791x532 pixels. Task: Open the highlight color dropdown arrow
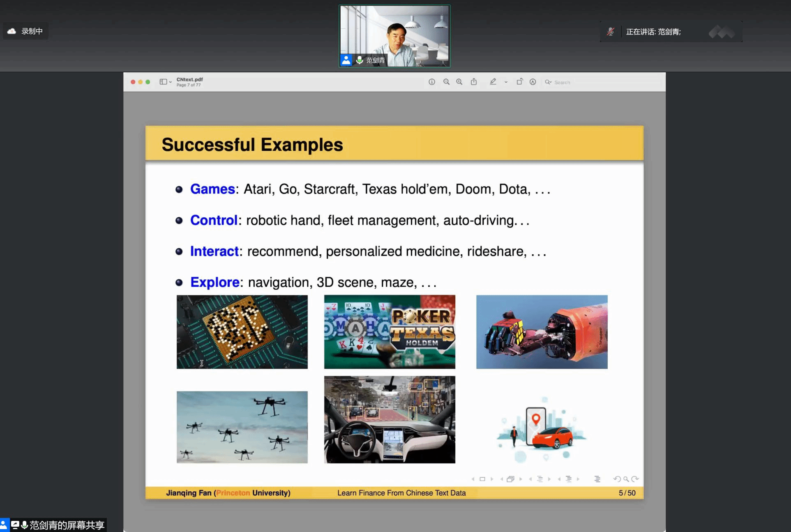click(x=506, y=82)
